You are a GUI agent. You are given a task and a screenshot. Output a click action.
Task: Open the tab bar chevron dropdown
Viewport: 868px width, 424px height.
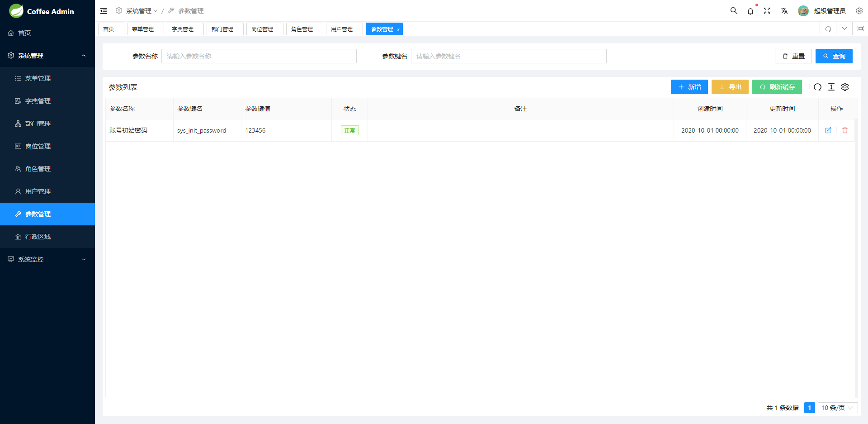pos(844,29)
